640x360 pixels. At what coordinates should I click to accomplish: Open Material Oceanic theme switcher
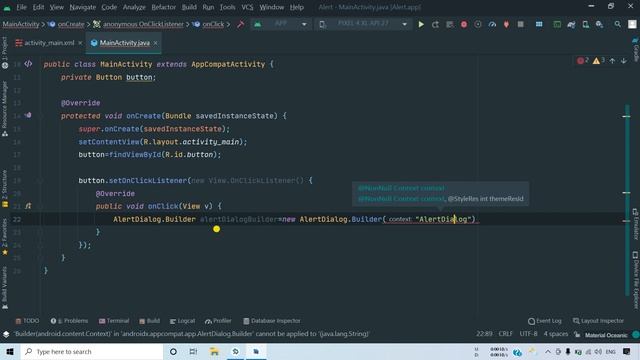[x=606, y=335]
